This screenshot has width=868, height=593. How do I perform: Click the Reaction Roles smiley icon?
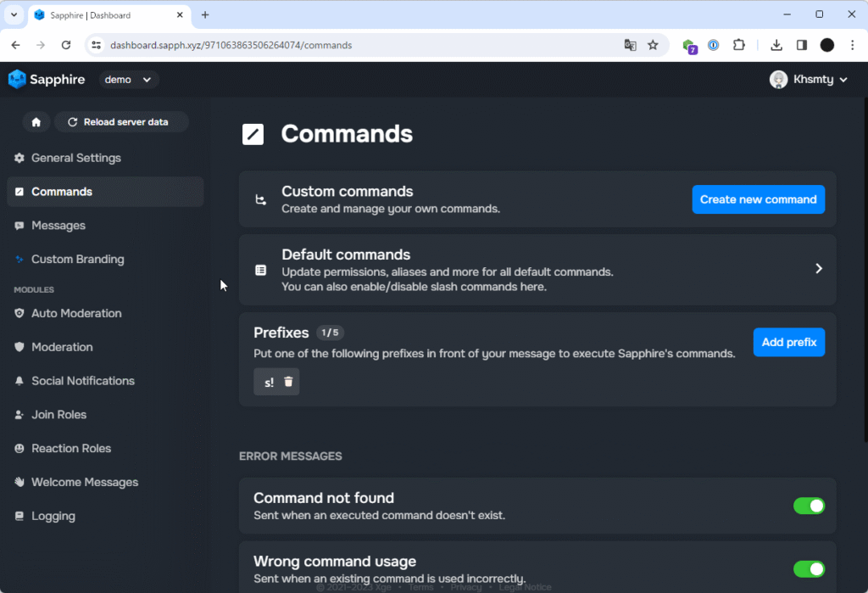click(19, 448)
